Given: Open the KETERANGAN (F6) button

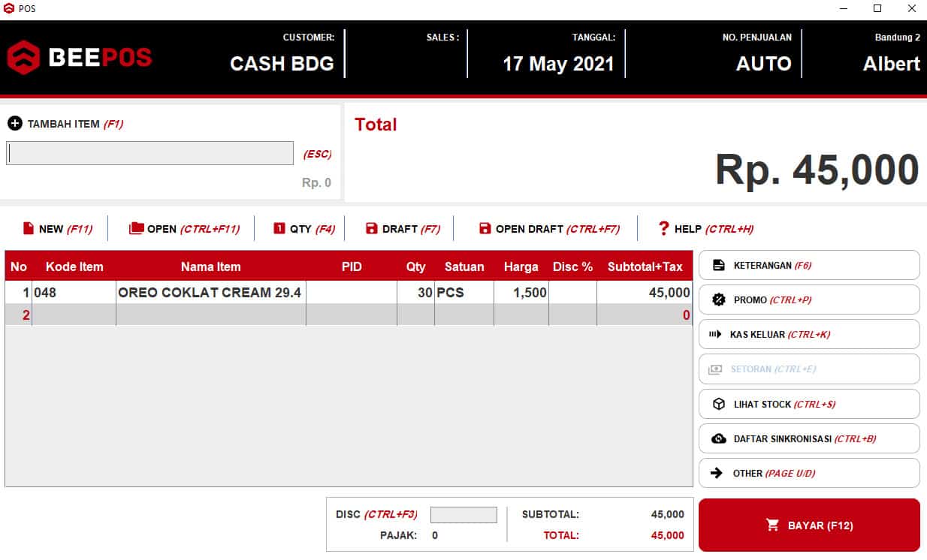Looking at the screenshot, I should tap(809, 265).
